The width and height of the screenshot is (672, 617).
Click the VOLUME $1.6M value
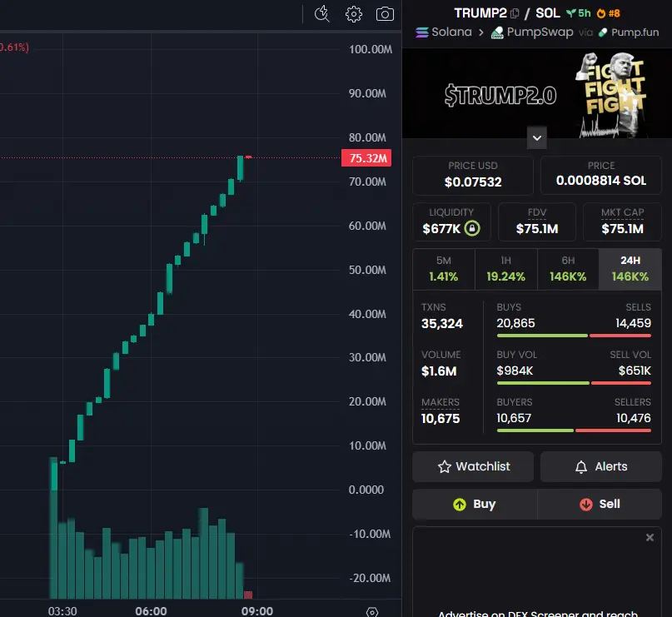click(439, 371)
